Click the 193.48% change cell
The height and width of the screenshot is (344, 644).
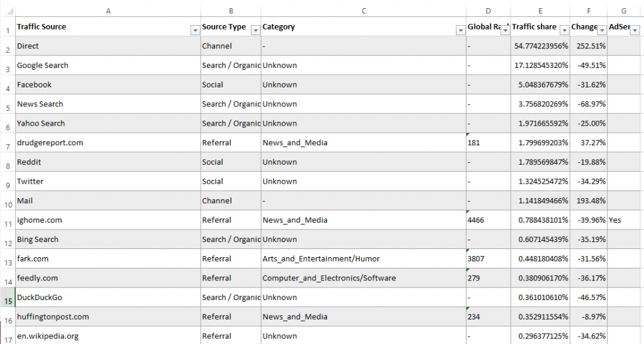tap(589, 201)
